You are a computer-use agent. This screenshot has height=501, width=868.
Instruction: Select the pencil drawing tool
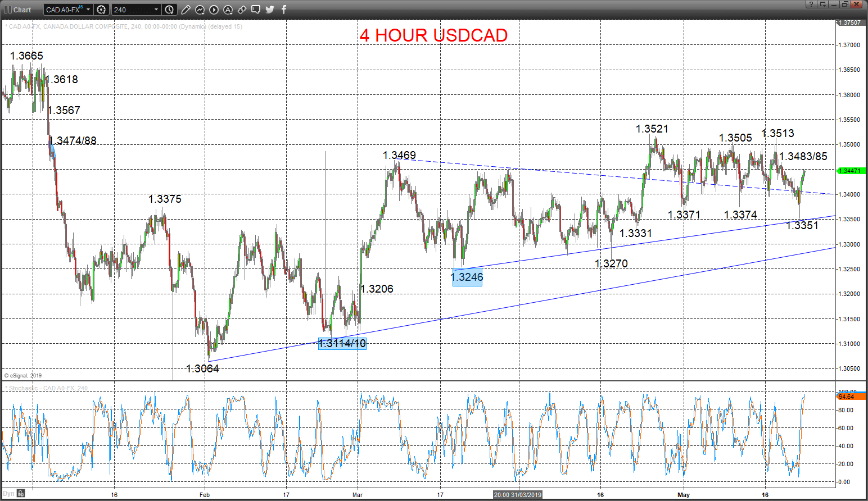tap(186, 10)
